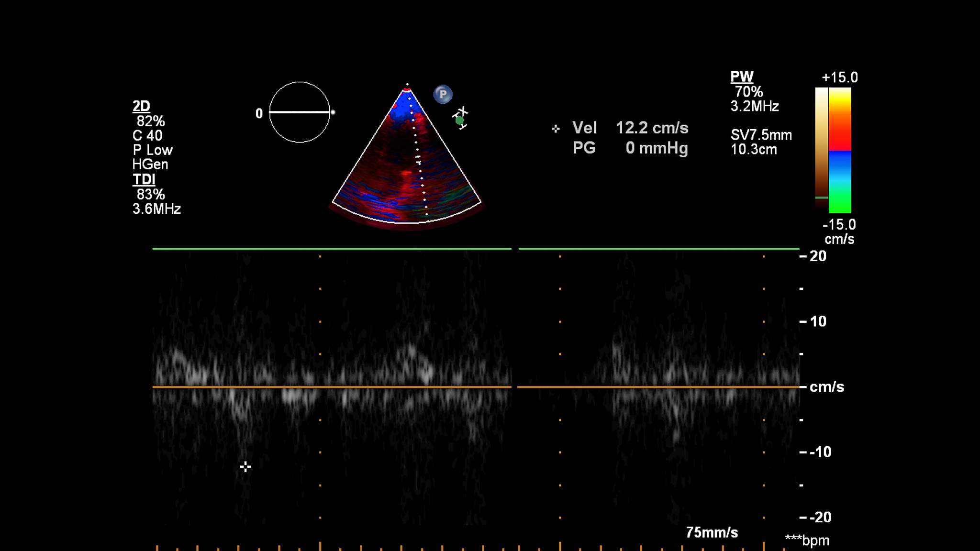Click the orange Doppler baseline
This screenshot has height=551, width=980.
[476, 386]
